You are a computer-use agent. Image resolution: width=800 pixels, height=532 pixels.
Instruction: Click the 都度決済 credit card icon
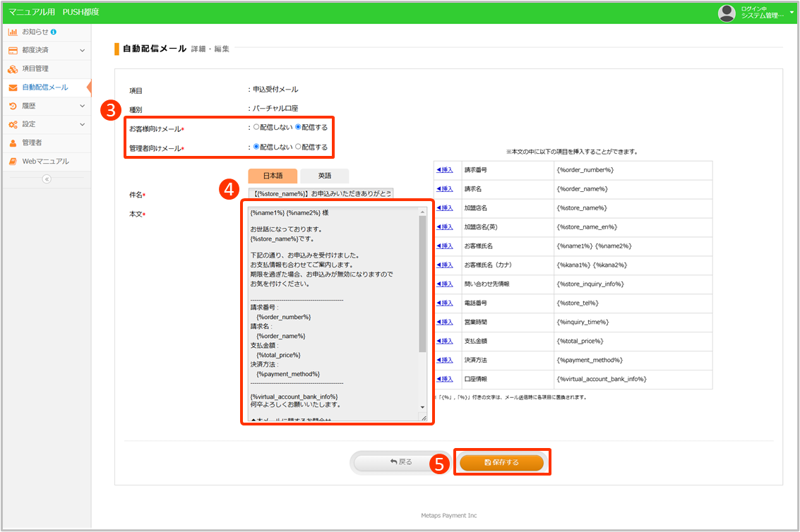13,50
